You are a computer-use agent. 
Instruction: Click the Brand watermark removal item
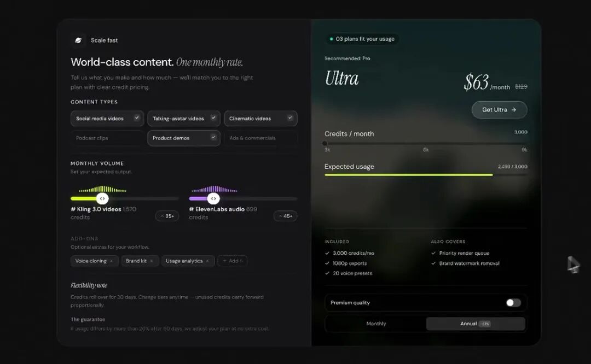(x=470, y=263)
